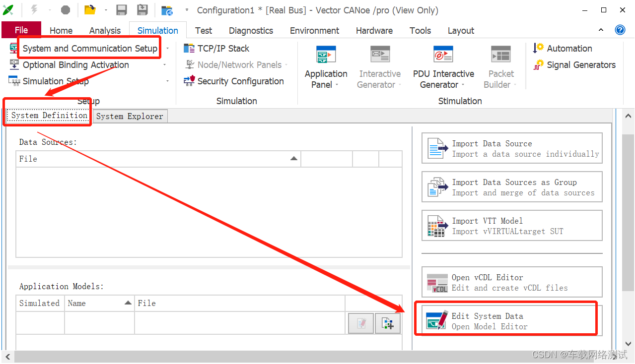Switch to the Home ribbon tab

tap(61, 31)
